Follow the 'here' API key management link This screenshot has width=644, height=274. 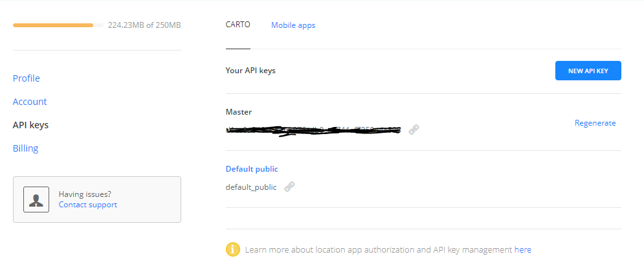523,249
